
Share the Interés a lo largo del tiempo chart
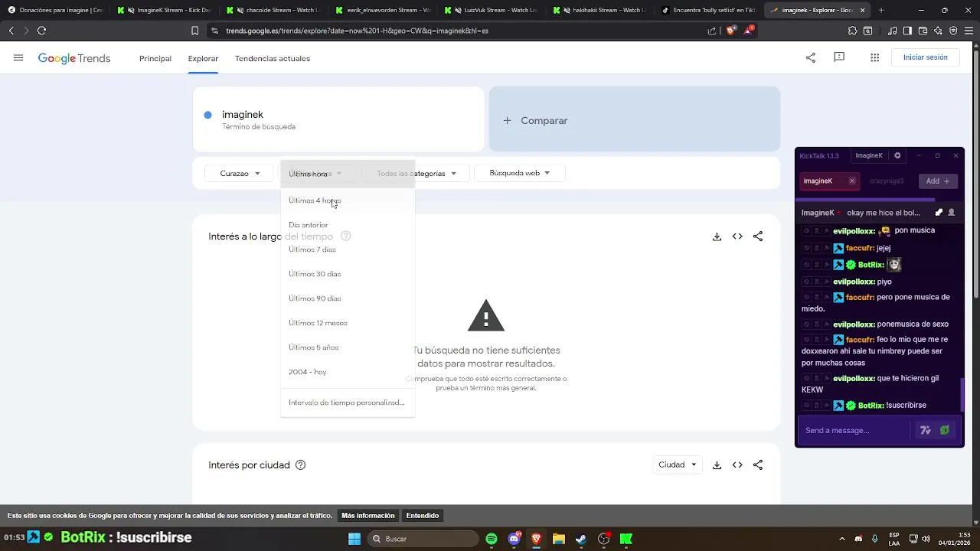[758, 236]
